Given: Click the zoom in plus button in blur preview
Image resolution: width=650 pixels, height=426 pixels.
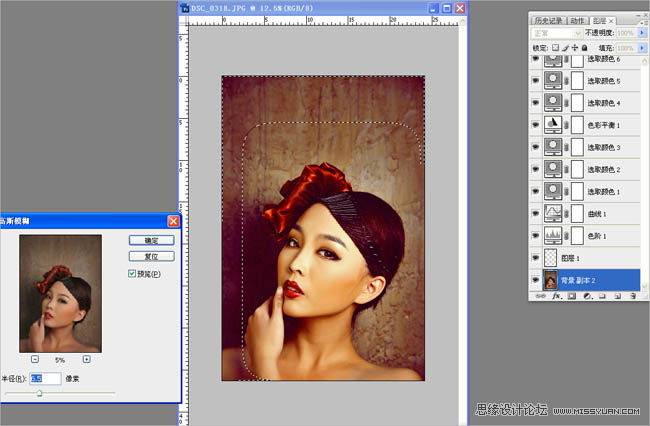Looking at the screenshot, I should (86, 359).
